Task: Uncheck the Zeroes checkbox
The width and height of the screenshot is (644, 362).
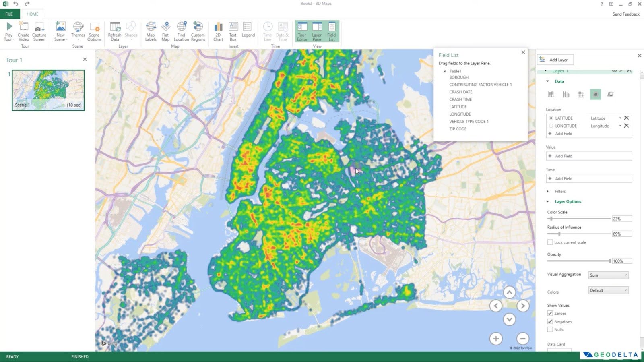Action: 550,313
